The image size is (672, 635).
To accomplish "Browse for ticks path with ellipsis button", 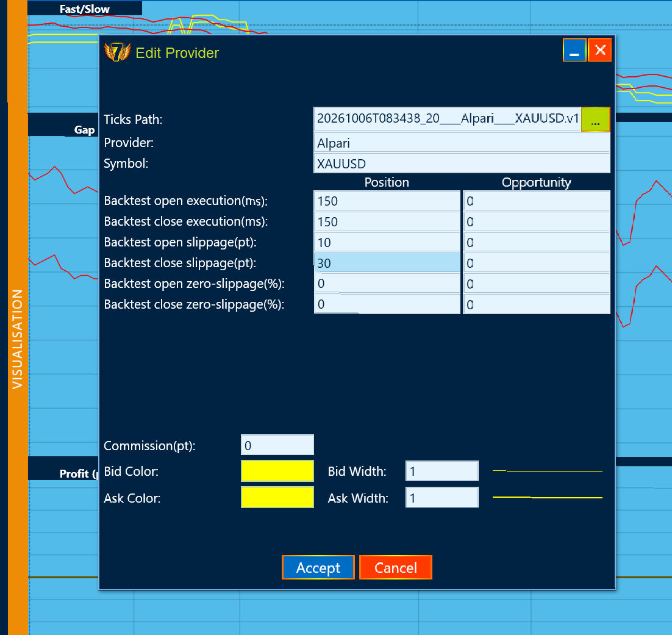I will [x=595, y=119].
